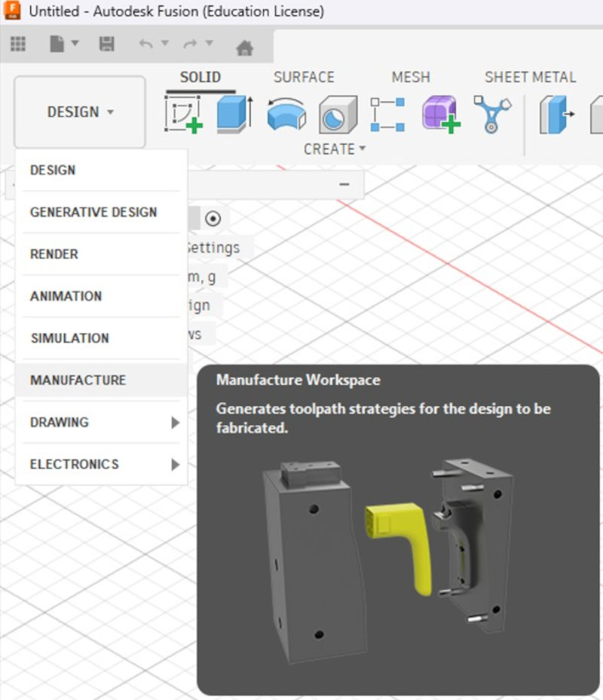Toggle the activate component radio button
Image resolution: width=603 pixels, height=700 pixels.
213,219
